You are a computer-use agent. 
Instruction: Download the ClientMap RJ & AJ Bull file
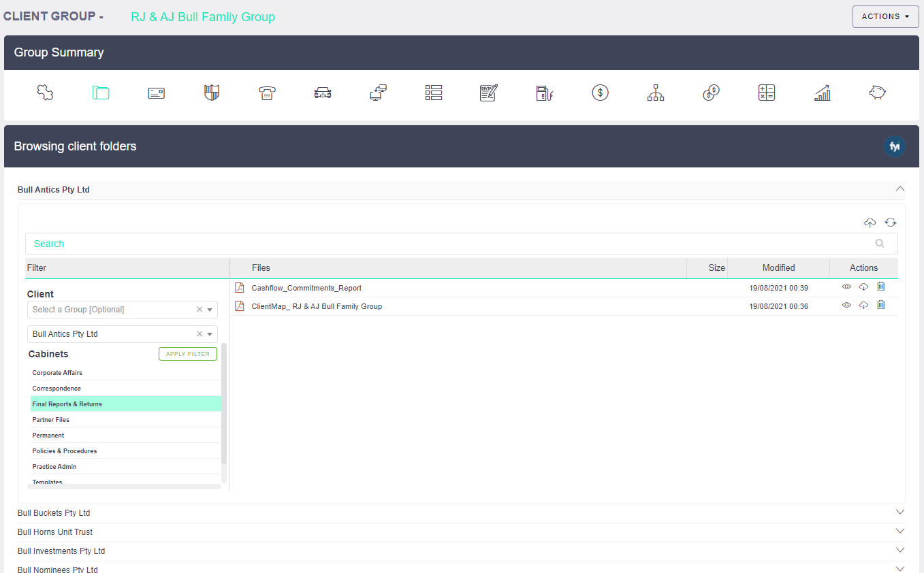pos(863,306)
